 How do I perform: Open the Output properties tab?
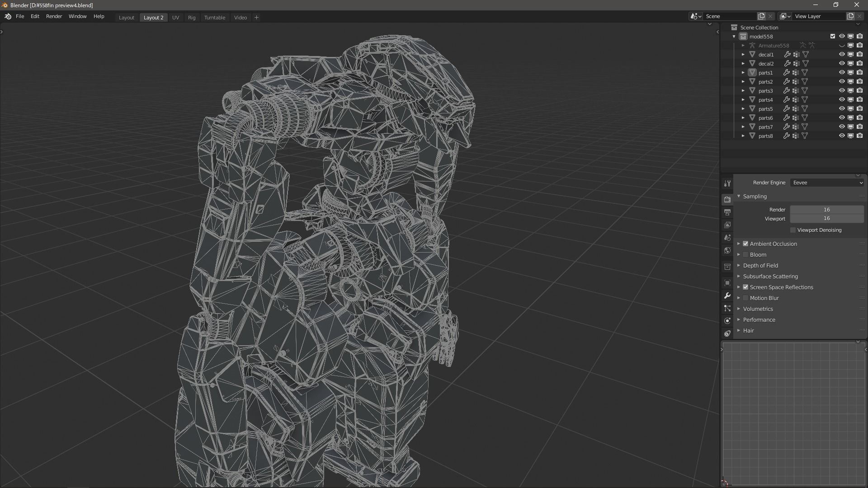pyautogui.click(x=727, y=212)
